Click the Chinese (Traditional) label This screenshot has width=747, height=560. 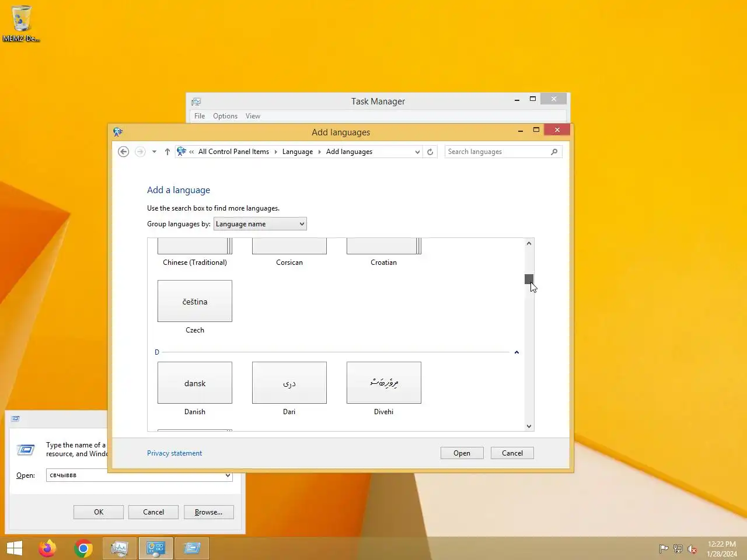pyautogui.click(x=195, y=262)
